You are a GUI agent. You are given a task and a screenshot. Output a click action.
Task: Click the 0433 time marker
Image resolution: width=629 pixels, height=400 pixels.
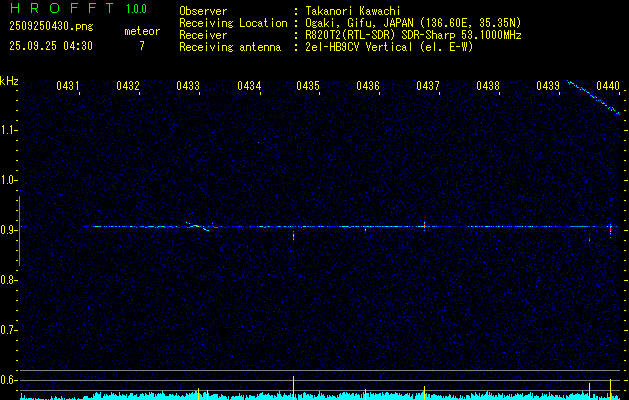coord(188,85)
